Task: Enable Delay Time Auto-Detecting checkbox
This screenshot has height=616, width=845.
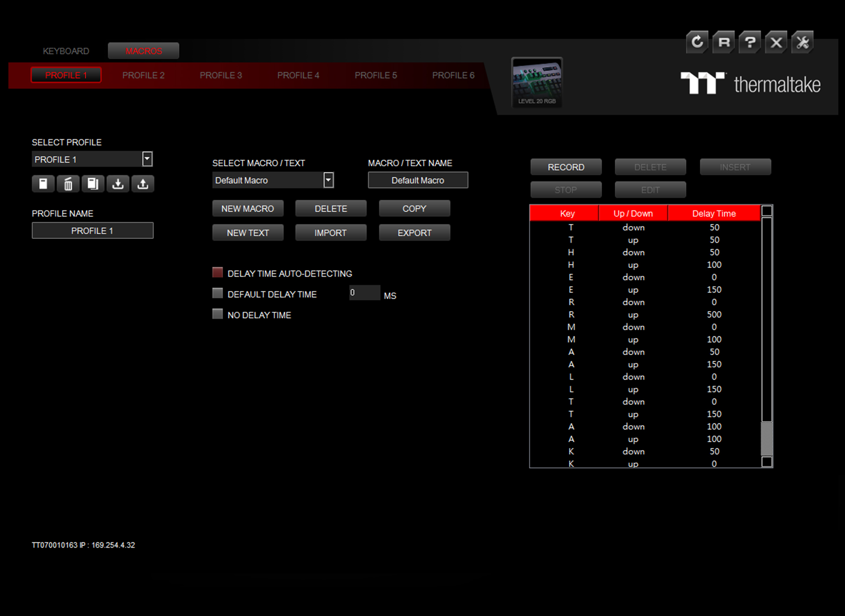Action: coord(217,272)
